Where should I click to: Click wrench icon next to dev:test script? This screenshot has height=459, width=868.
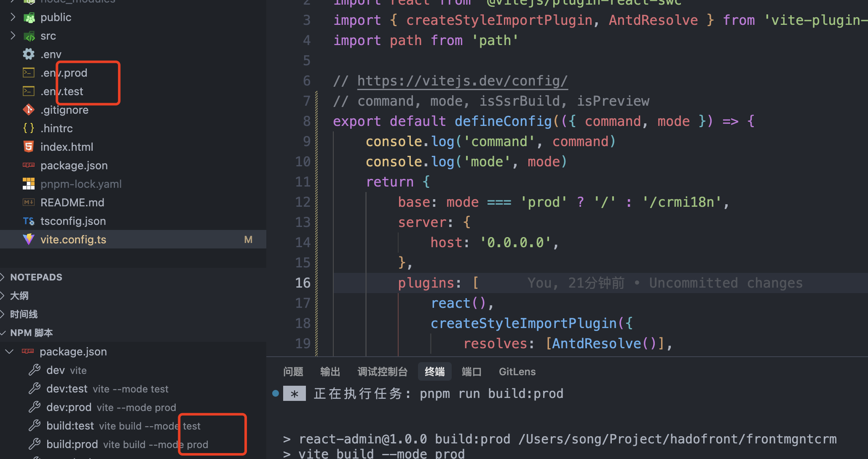pos(35,389)
